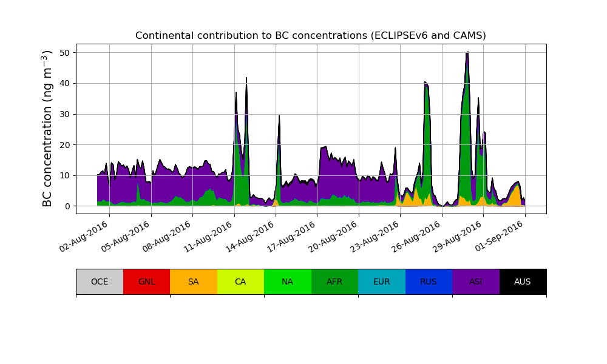This screenshot has height=364, width=607.
Task: Select the AFR dark green legend swatch
Action: coord(335,281)
